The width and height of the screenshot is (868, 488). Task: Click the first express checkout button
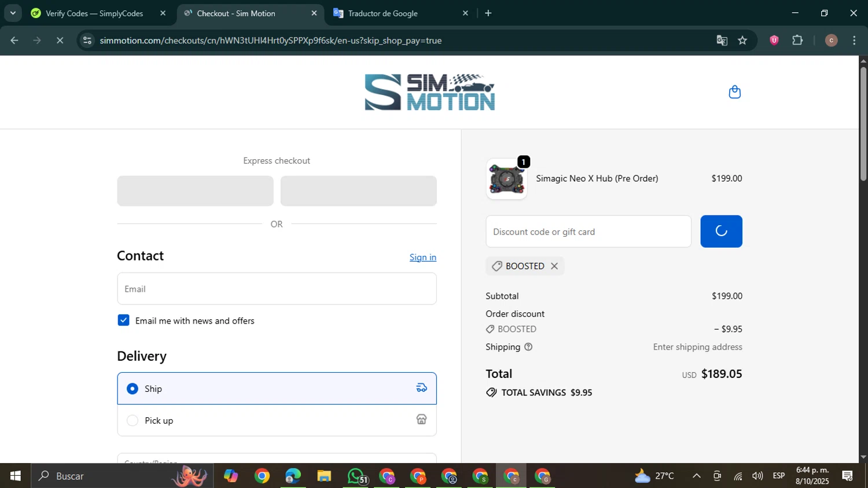(195, 191)
